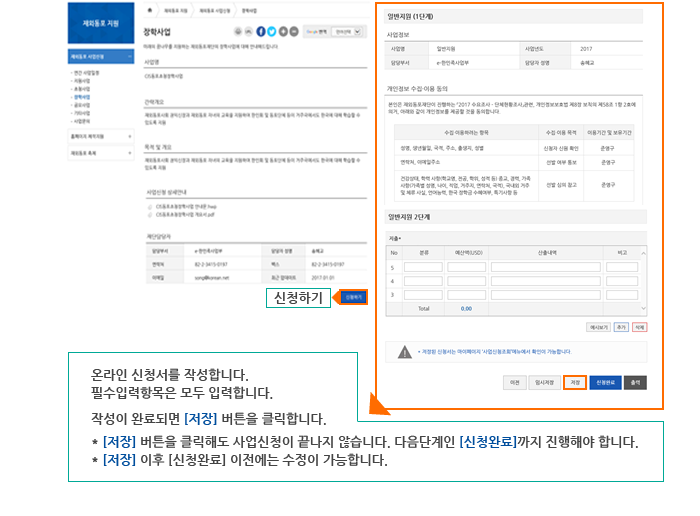Click second breadcrumb link after home
Viewport: 700px width, 516px height.
175,11
